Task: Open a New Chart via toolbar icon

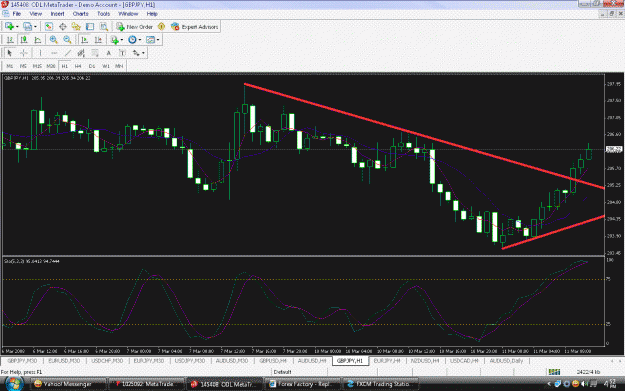Action: [9, 27]
